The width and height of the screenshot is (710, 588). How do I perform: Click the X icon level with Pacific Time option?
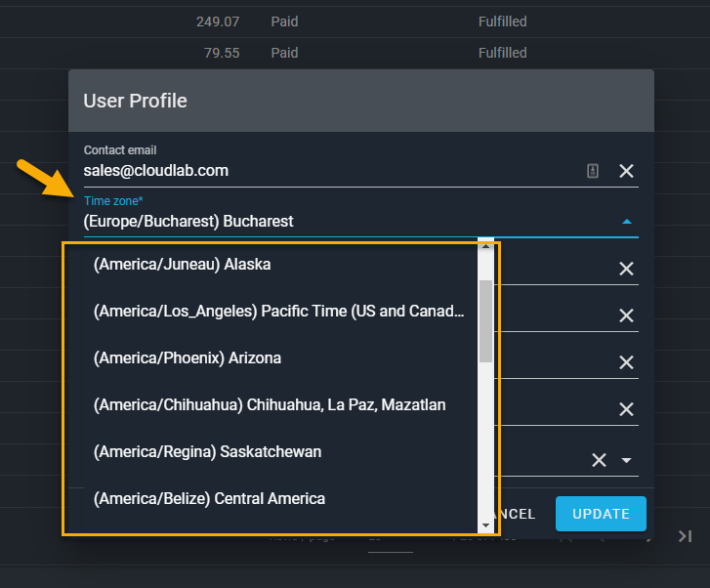tap(626, 315)
